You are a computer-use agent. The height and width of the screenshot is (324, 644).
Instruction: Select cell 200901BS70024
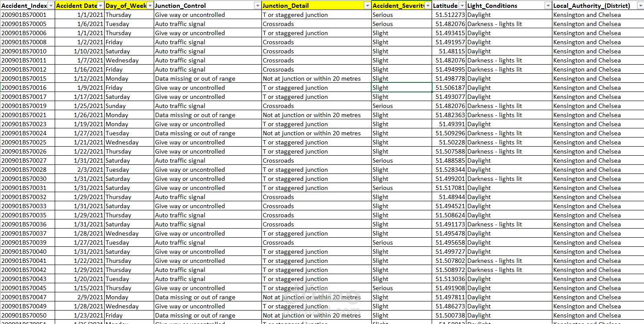coord(27,133)
